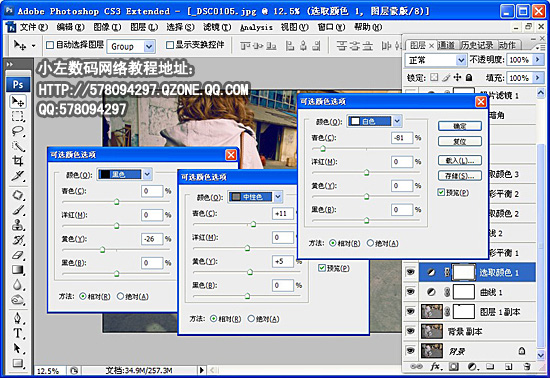The image size is (550, 378).
Task: Select the Type tool
Action: tap(18, 333)
